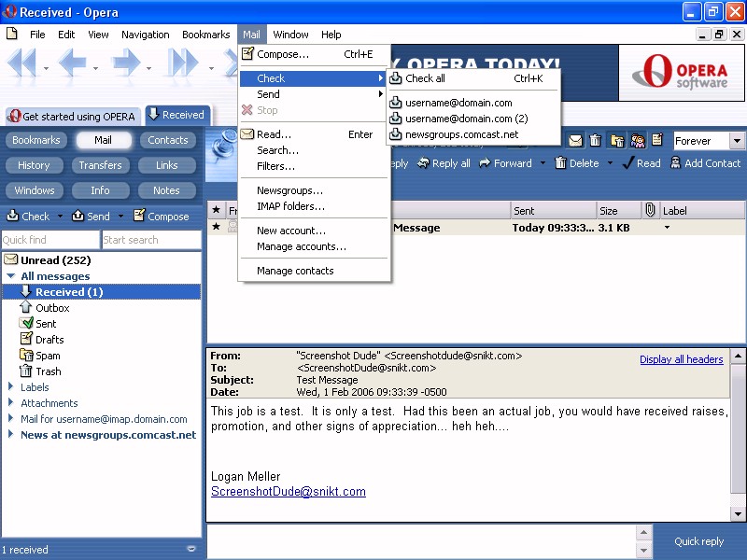
Task: Click the notepad icon in mail view toolbar
Action: click(657, 139)
